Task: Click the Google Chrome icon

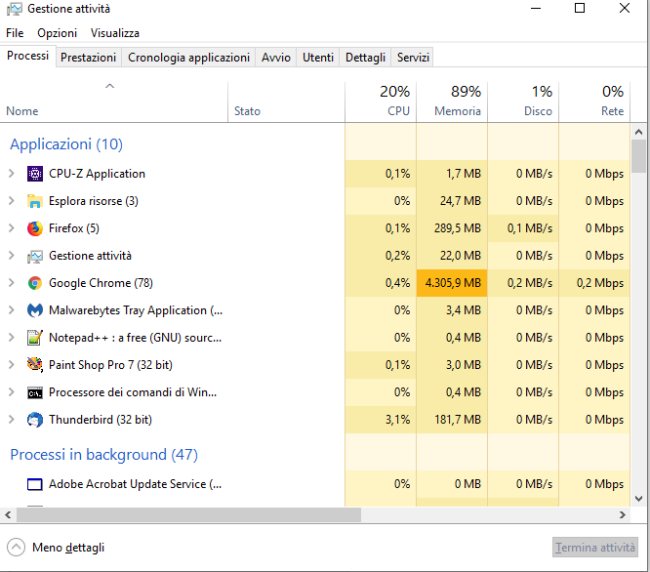Action: pyautogui.click(x=35, y=283)
